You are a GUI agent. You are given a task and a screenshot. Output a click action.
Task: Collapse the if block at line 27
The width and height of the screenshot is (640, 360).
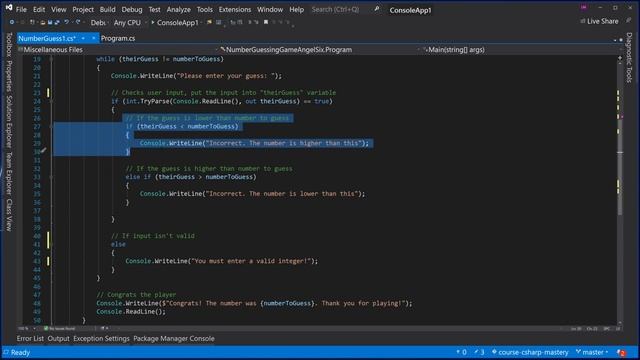click(x=51, y=127)
